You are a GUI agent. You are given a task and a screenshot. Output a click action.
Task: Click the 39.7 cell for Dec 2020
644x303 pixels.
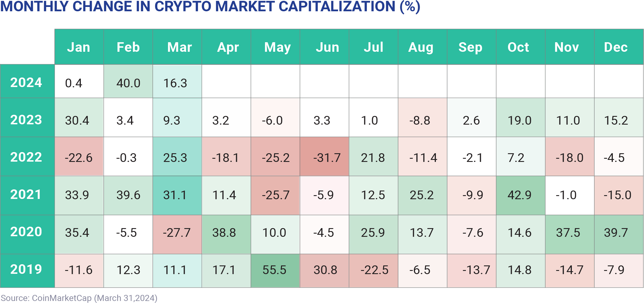tap(616, 233)
